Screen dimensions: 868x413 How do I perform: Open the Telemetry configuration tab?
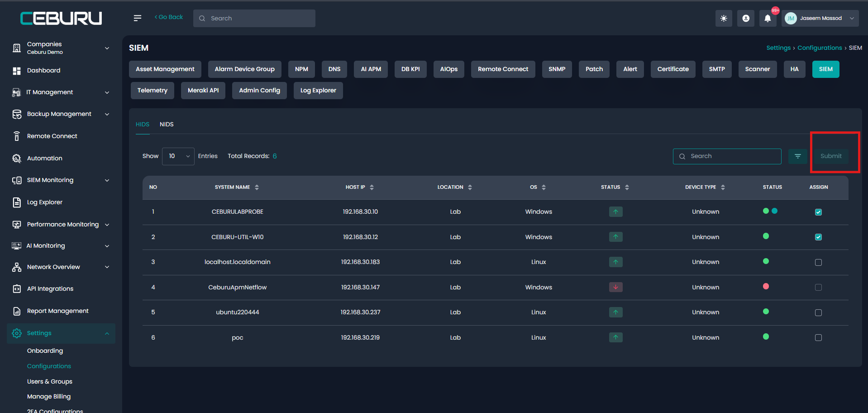pyautogui.click(x=153, y=91)
